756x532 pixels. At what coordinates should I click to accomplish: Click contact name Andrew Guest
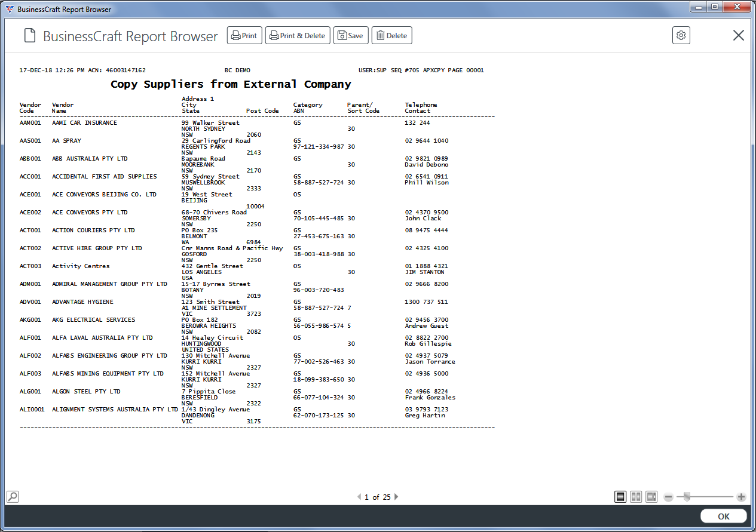tap(427, 326)
